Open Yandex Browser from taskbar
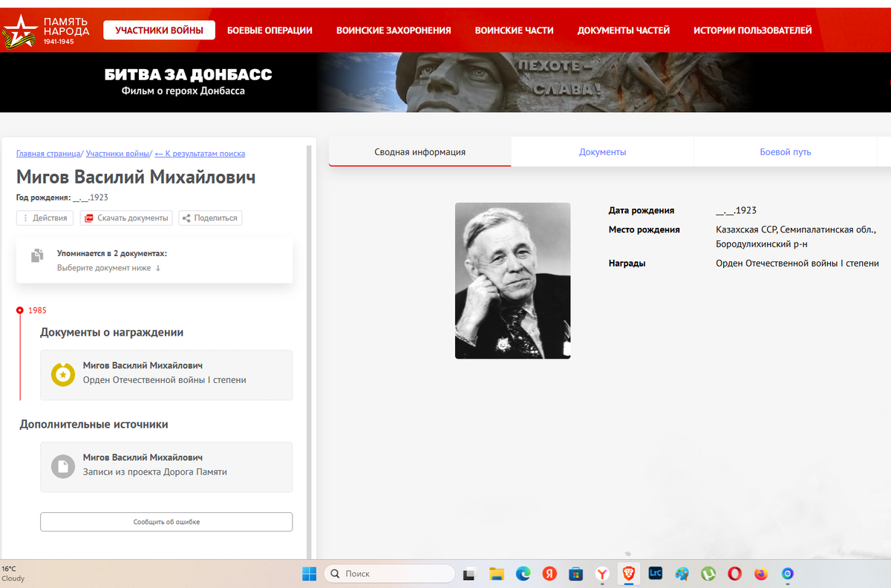The image size is (891, 588). 602,574
